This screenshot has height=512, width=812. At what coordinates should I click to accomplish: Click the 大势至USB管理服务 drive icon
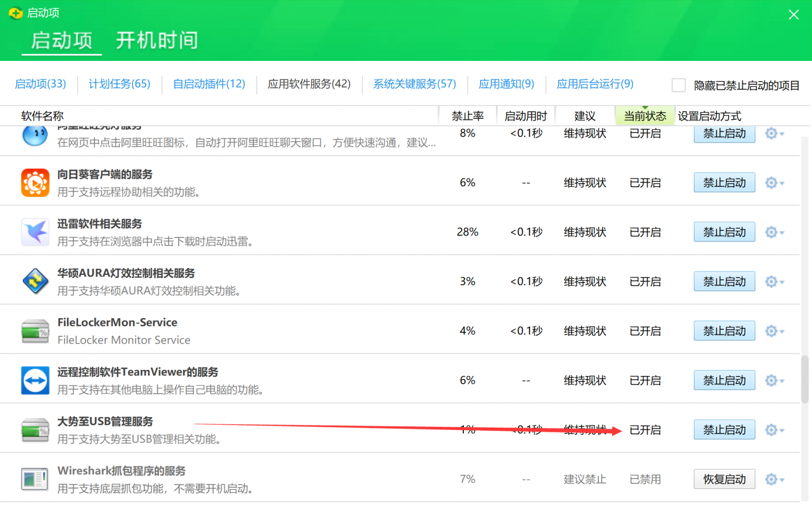click(x=35, y=430)
